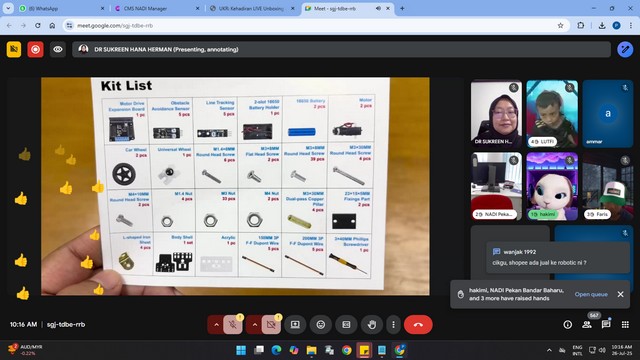
Task: Click the red leave call button
Action: [418, 325]
